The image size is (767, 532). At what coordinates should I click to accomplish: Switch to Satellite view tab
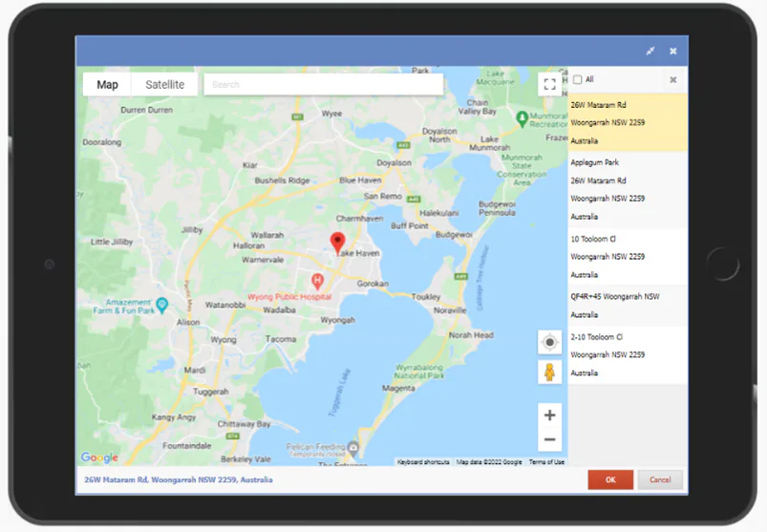tap(165, 85)
